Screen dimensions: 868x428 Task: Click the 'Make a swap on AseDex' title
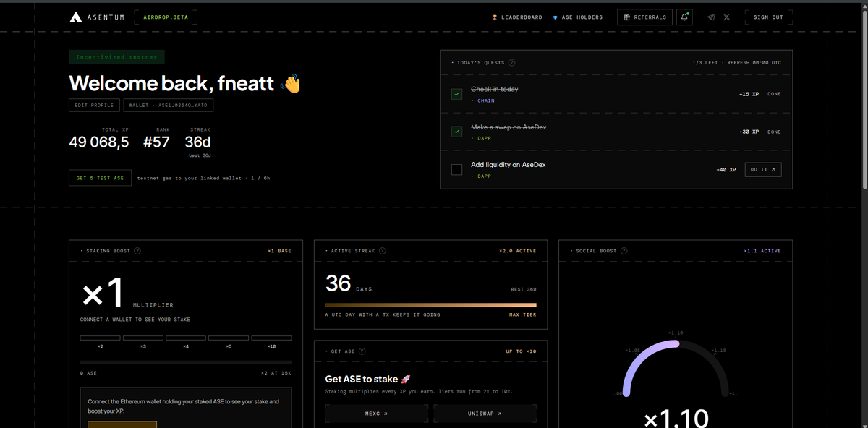(509, 127)
